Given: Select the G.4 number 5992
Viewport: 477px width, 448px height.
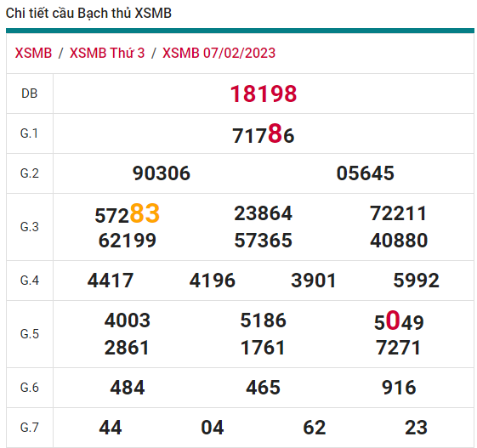Looking at the screenshot, I should point(417,281).
